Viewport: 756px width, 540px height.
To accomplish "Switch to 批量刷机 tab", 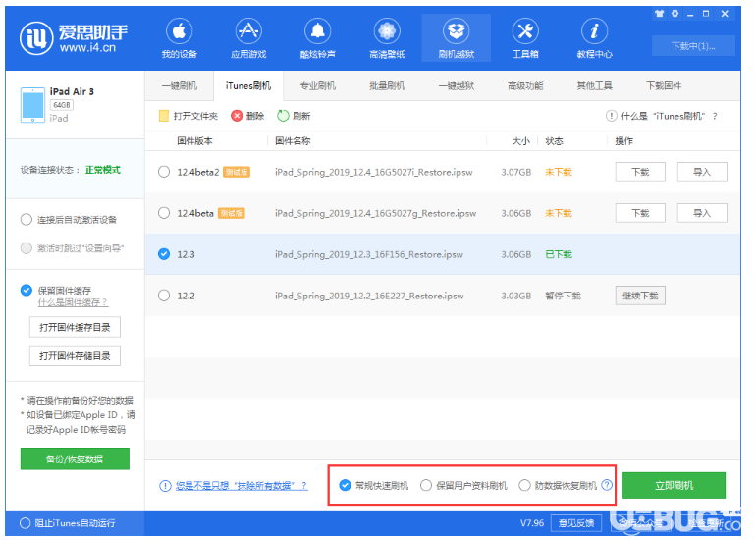I will 387,85.
